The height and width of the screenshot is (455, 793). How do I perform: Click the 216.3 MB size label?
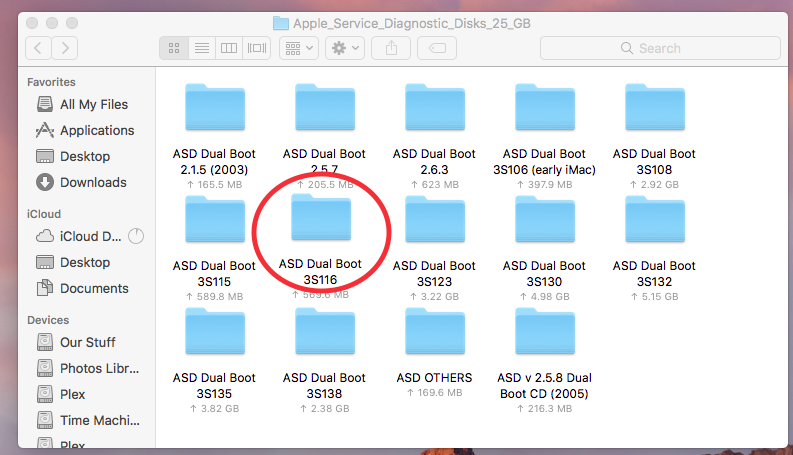[x=545, y=408]
